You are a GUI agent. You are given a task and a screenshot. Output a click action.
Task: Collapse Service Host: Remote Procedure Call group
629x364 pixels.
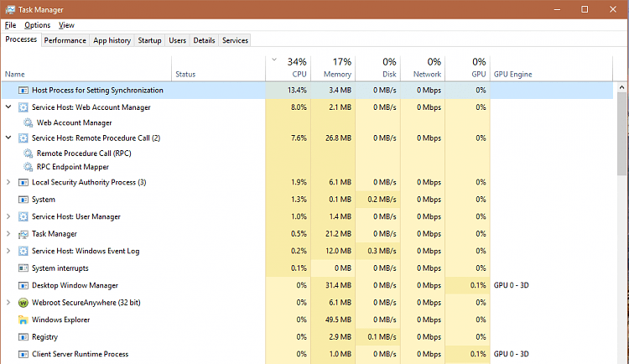click(x=8, y=138)
